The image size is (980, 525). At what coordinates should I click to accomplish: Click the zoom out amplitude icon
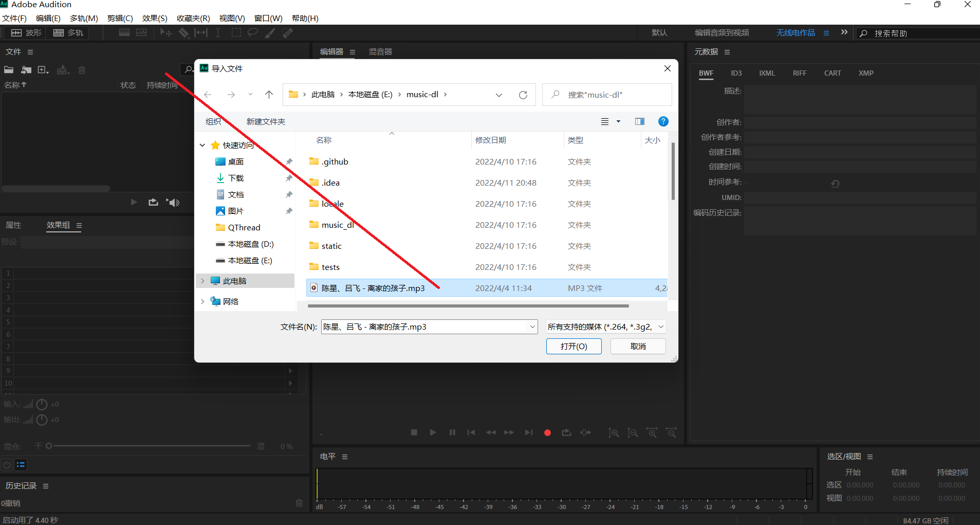[x=633, y=433]
